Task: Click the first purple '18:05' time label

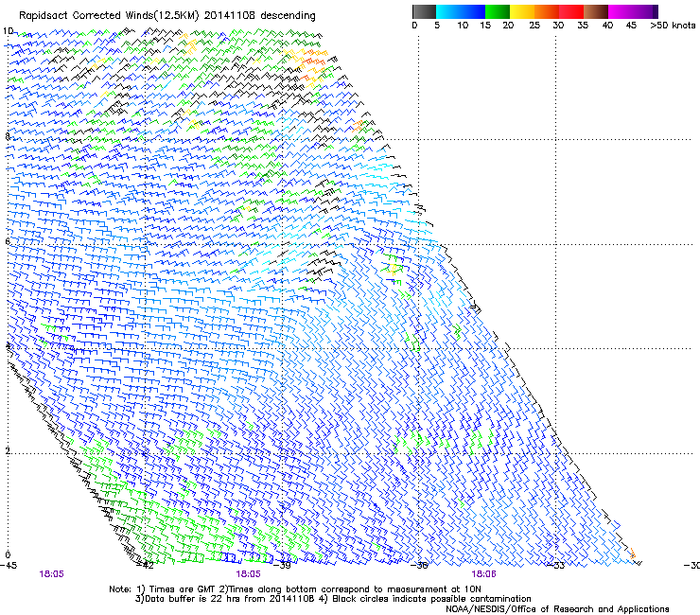Action: point(51,574)
